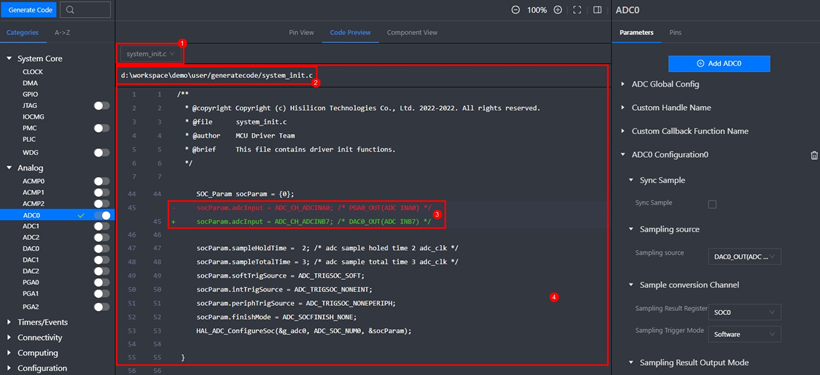Toggle the DAC0 switch

click(102, 248)
